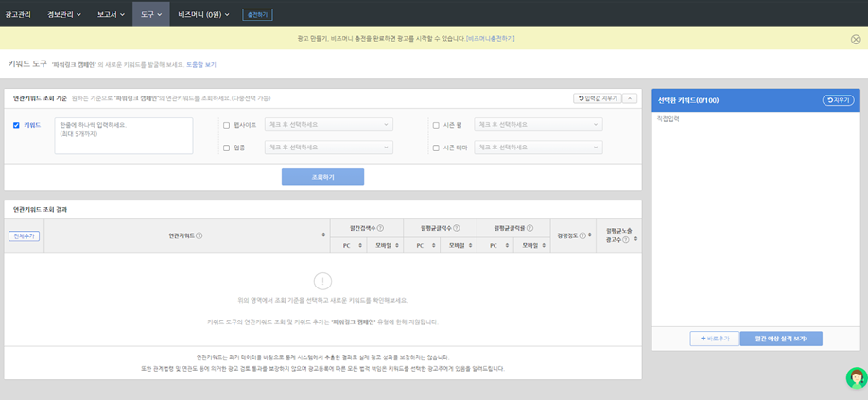Screen dimensions: 868x400
Task: Show help tooltip for 월평균클릭수 column
Action: [x=456, y=228]
